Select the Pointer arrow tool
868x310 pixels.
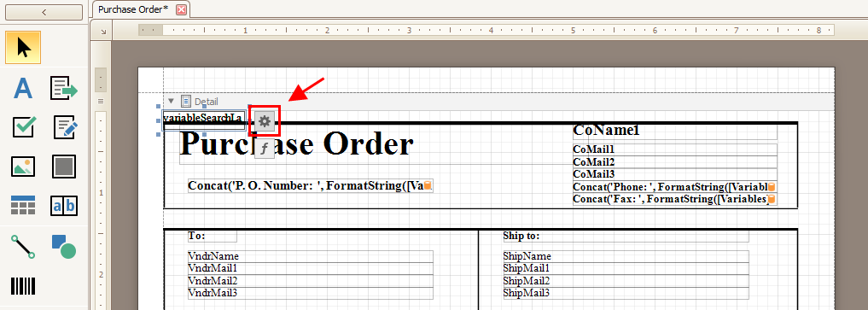[23, 48]
